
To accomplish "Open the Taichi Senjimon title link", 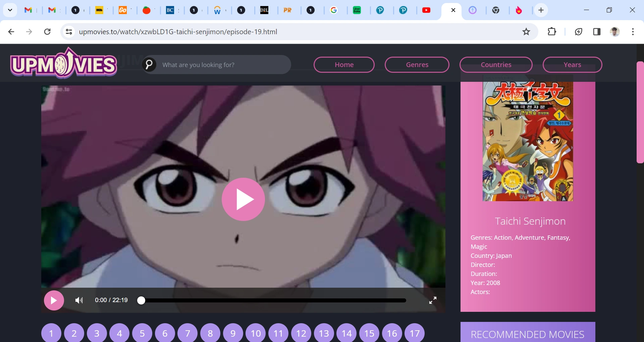I will point(530,221).
